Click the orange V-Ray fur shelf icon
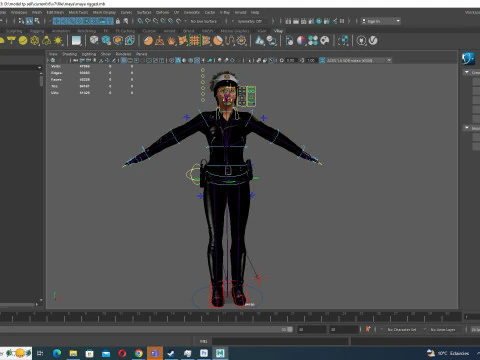The image size is (480, 360). [171, 41]
